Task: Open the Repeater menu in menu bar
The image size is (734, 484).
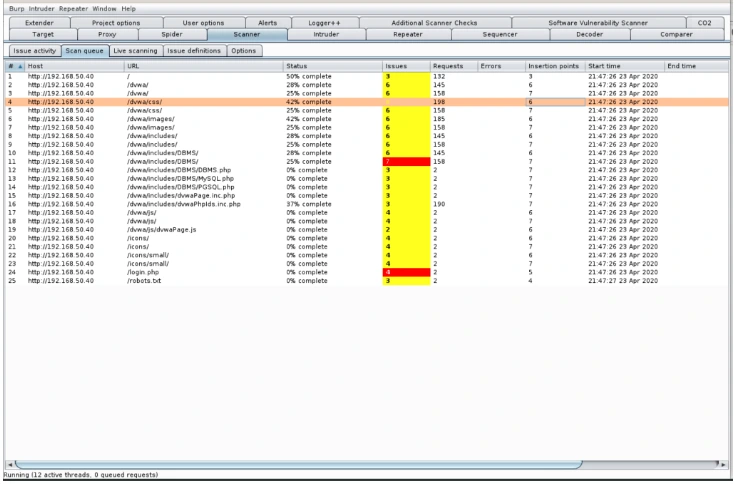Action: pos(73,8)
